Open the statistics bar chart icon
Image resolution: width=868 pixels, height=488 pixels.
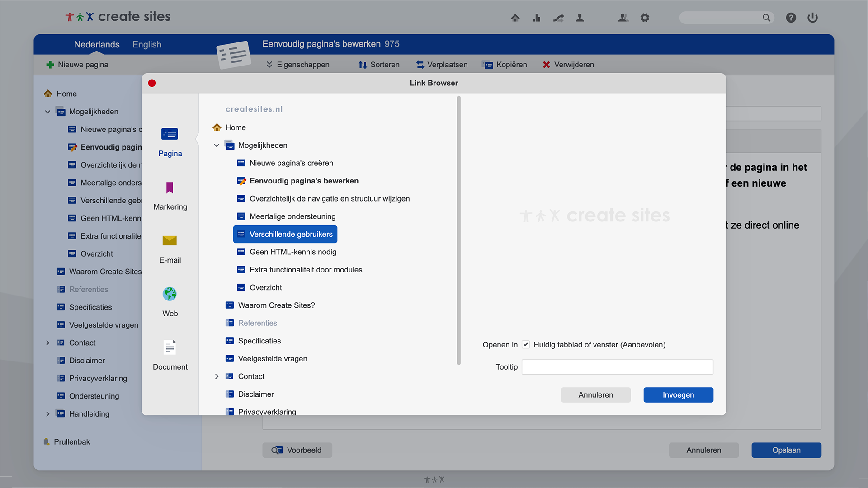coord(537,18)
